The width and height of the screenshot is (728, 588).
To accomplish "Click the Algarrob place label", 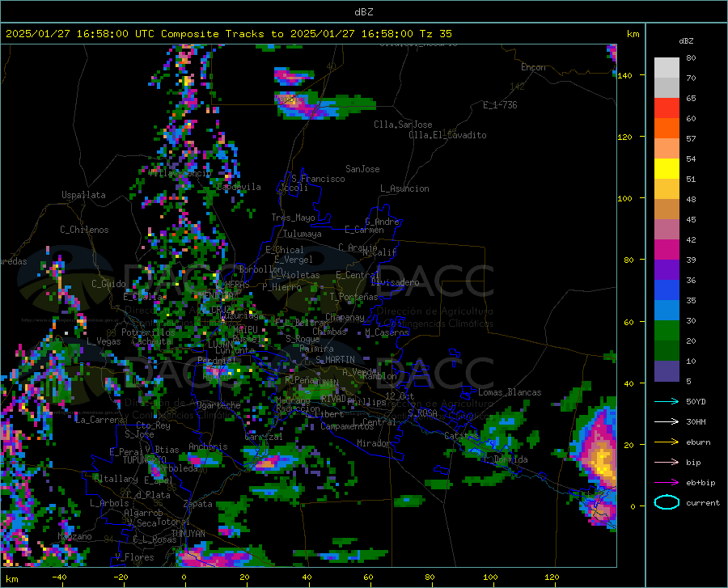I will (x=143, y=513).
